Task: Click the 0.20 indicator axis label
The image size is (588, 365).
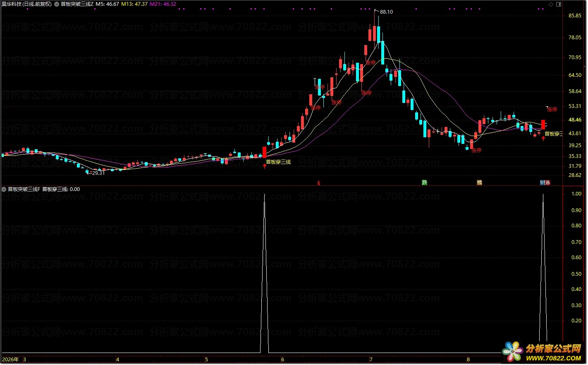Action: (576, 321)
